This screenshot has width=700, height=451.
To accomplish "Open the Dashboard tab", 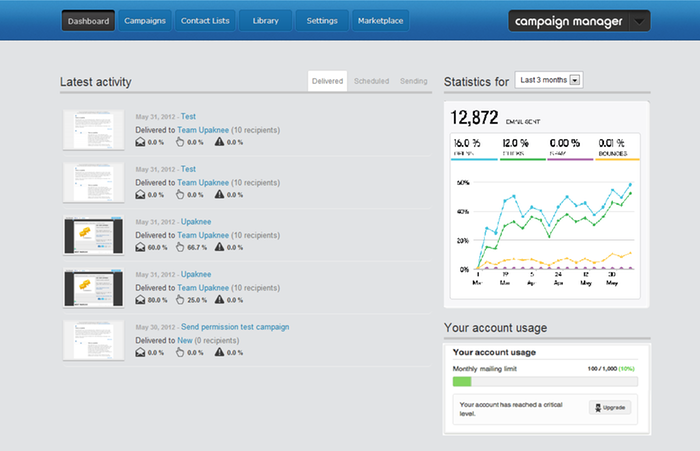I will pyautogui.click(x=88, y=21).
